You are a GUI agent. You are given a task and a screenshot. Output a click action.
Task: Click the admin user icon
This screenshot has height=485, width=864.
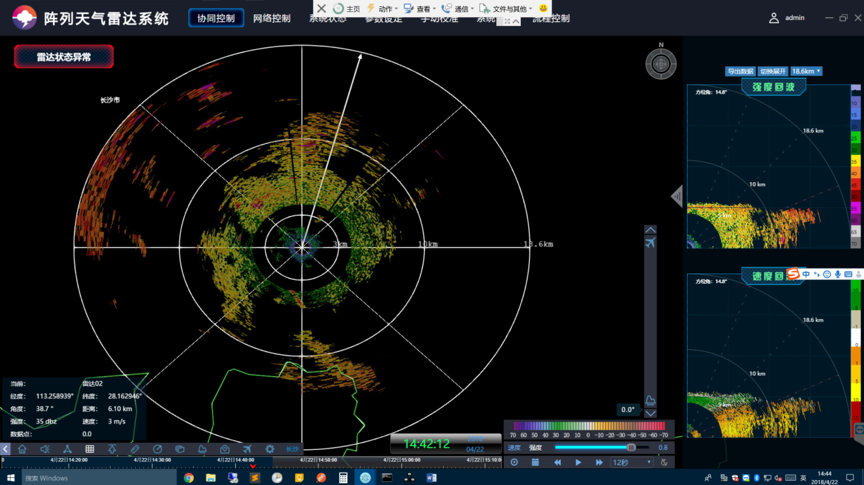click(x=774, y=18)
